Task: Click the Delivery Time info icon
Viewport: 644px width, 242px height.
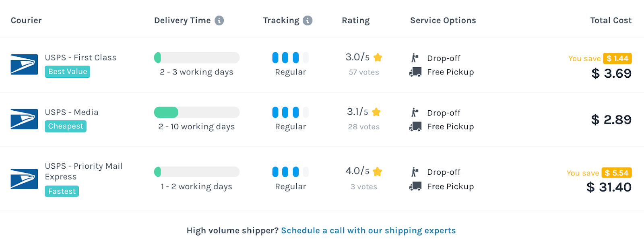Action: click(x=219, y=21)
